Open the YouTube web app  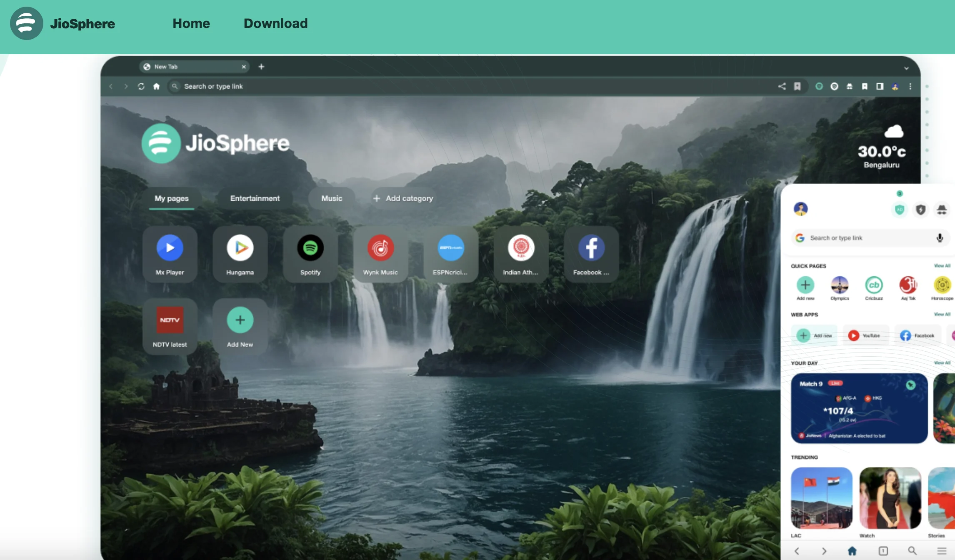(x=866, y=335)
